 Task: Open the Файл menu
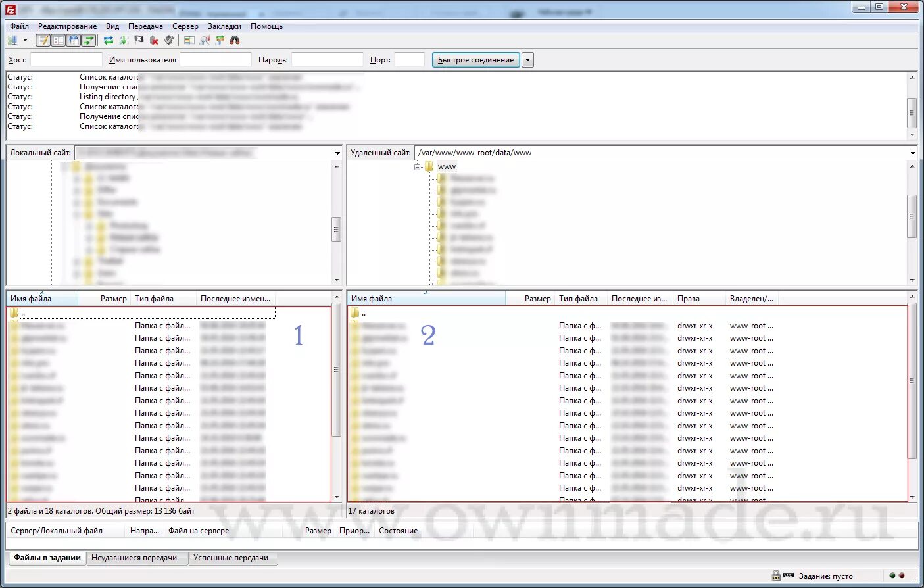(x=19, y=26)
